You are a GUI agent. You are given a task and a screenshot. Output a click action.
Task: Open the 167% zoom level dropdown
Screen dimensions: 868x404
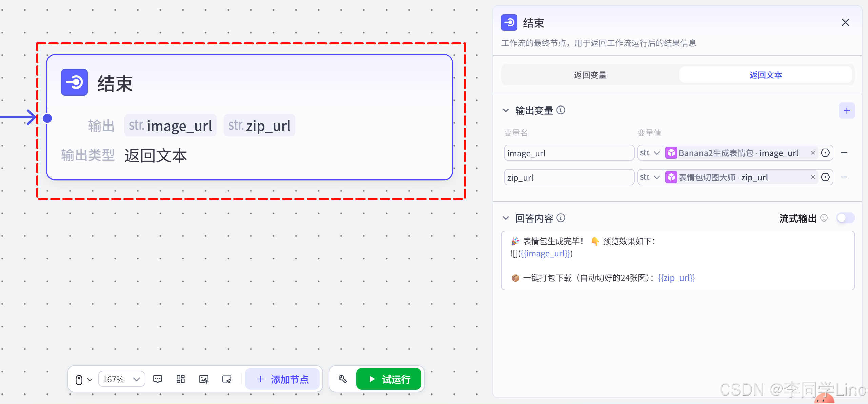click(122, 379)
